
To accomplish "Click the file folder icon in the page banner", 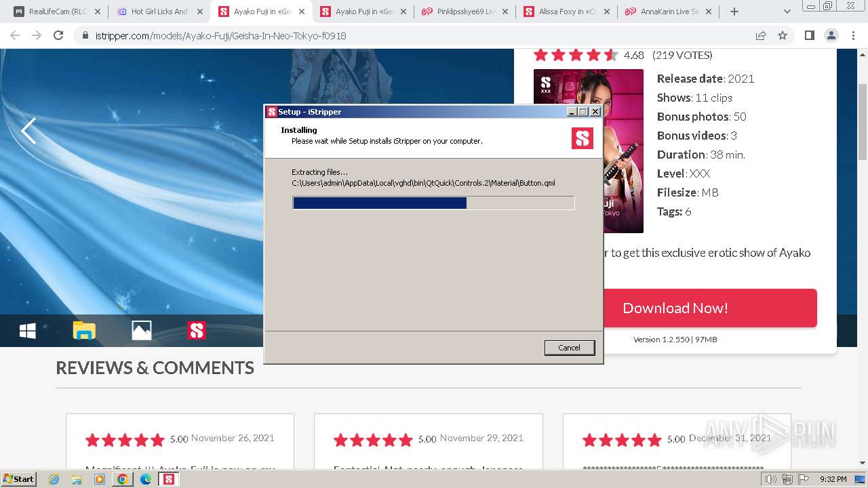I will point(84,331).
